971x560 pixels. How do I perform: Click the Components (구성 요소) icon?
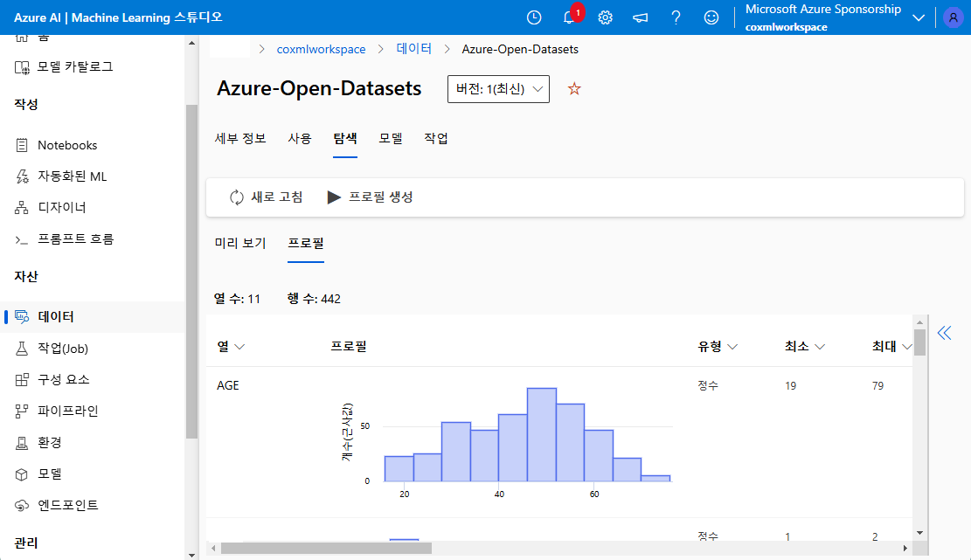(x=22, y=379)
